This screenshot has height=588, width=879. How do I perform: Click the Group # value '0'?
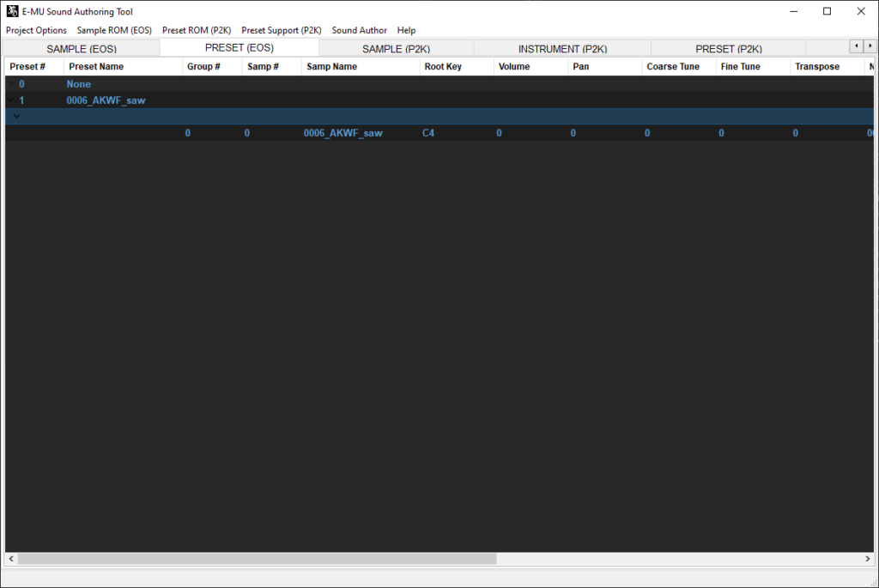tap(188, 133)
